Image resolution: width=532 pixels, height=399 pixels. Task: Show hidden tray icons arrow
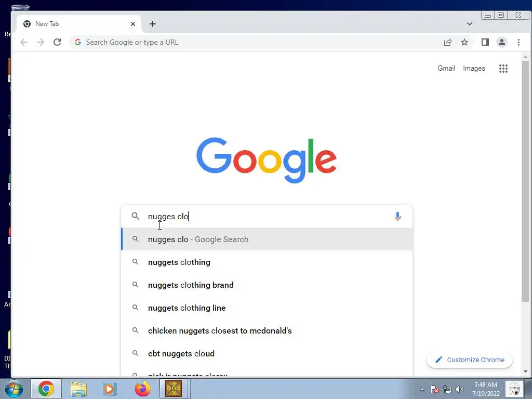click(x=422, y=389)
